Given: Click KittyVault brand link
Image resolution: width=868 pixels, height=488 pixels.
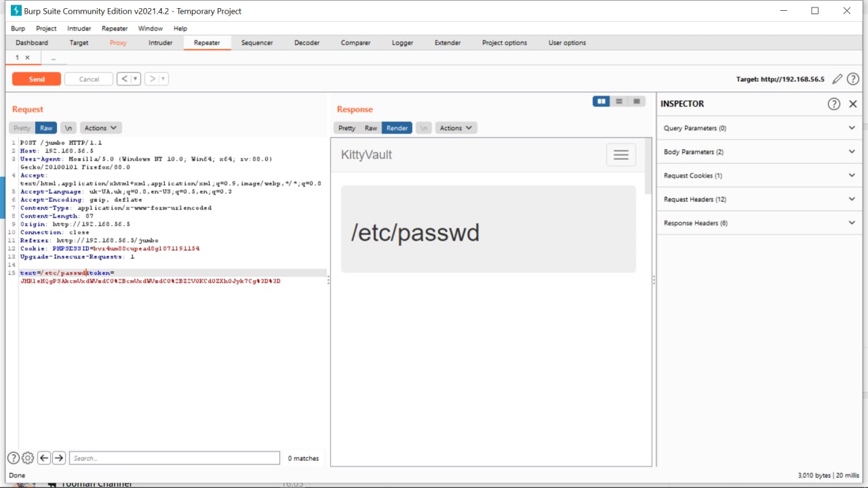Looking at the screenshot, I should pos(366,155).
